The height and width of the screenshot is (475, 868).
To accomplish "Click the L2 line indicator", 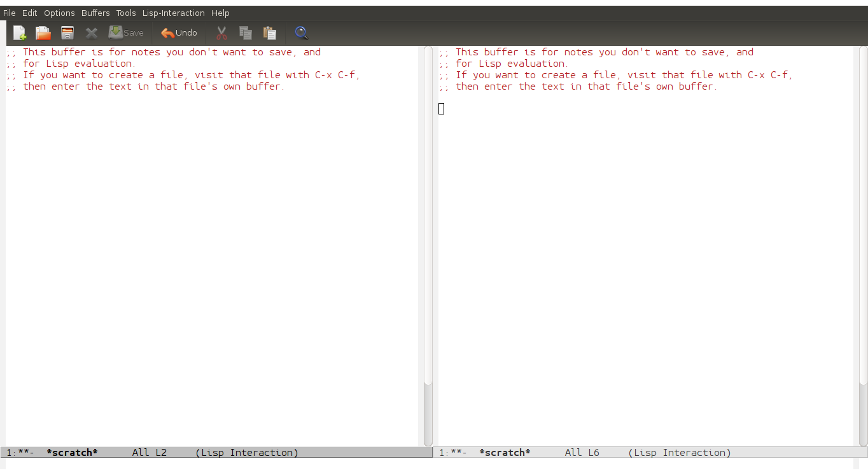I will (x=161, y=453).
